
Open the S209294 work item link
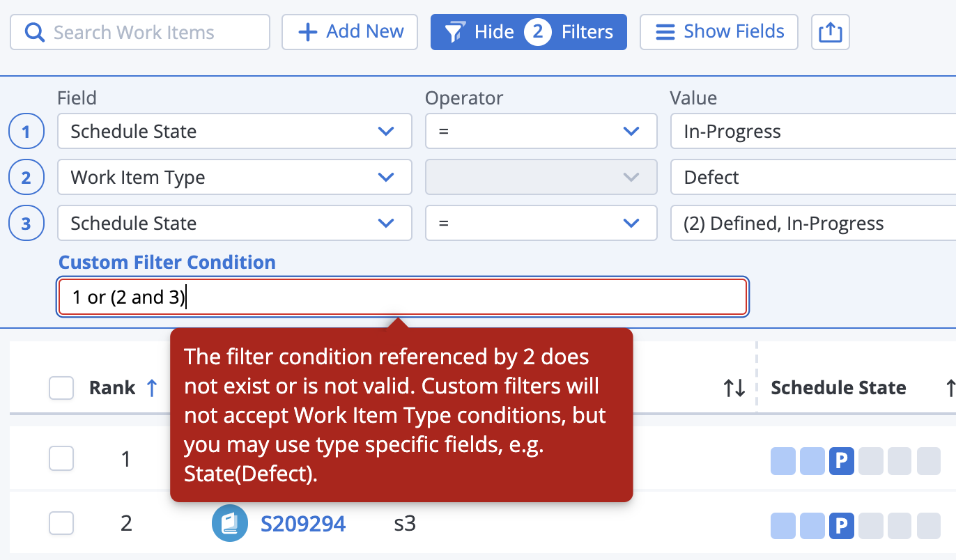pos(302,524)
